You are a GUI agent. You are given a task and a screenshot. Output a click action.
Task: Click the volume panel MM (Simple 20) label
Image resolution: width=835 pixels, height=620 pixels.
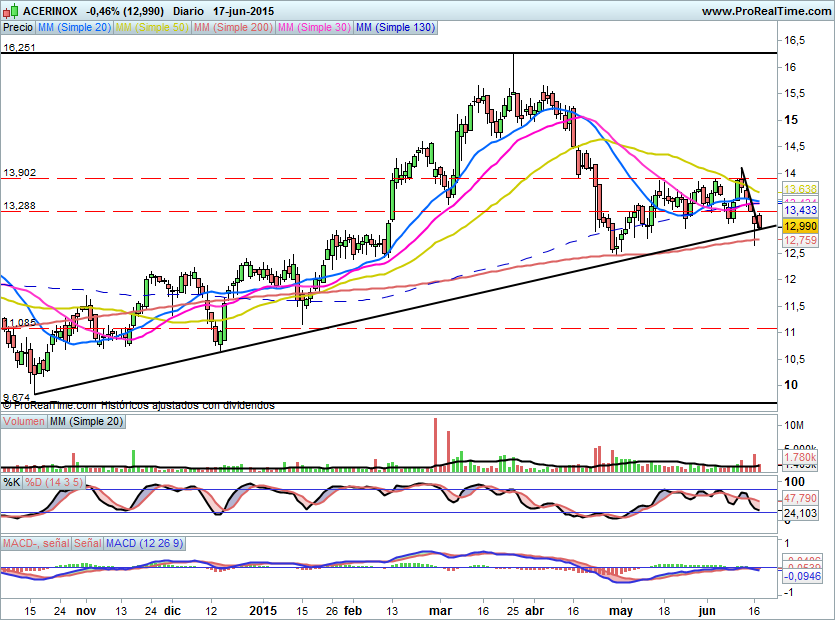pyautogui.click(x=88, y=422)
